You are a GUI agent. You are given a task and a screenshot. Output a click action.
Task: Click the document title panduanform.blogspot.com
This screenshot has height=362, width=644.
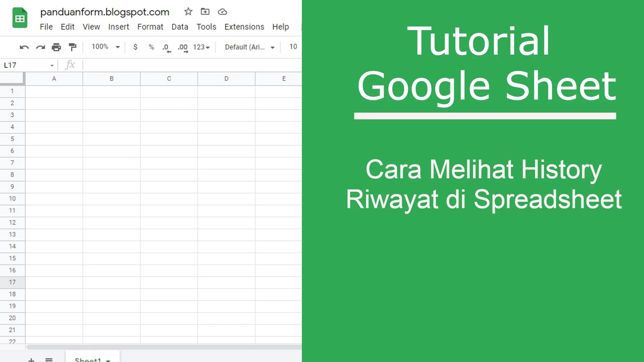click(x=105, y=12)
